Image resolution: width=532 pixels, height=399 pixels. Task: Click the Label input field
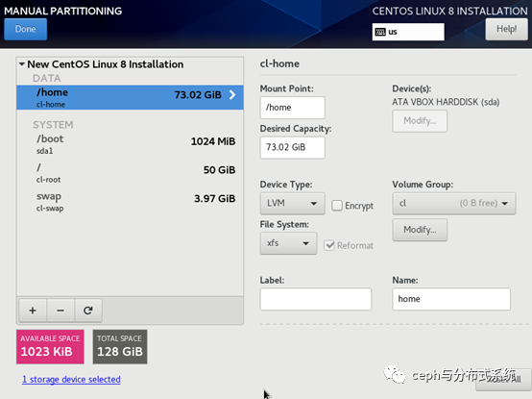pos(316,299)
